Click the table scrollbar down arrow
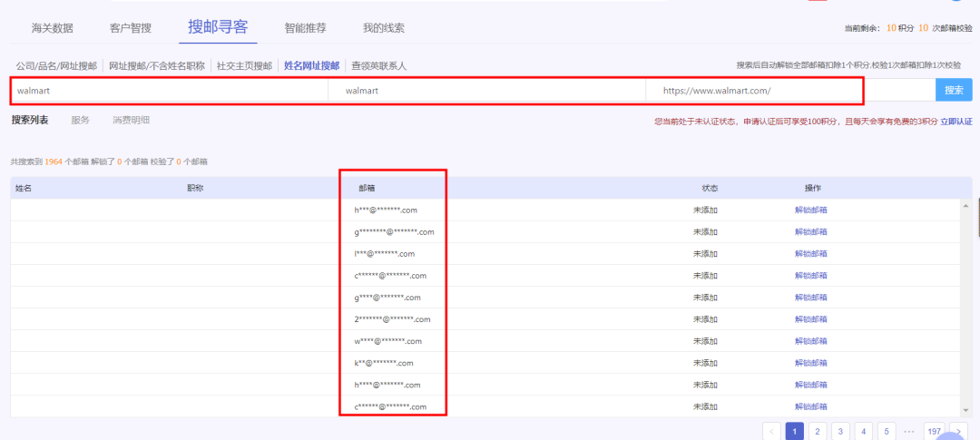This screenshot has height=440, width=980. coord(966,410)
